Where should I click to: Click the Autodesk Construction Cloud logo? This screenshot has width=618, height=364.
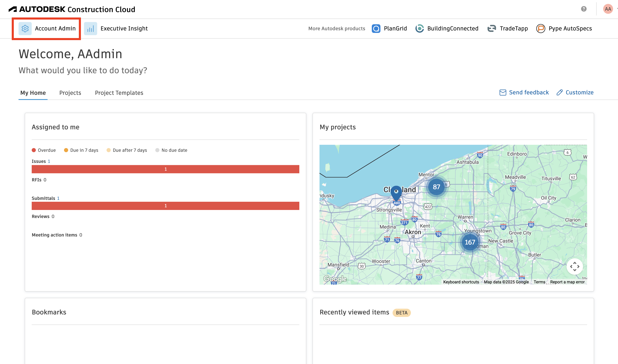pos(72,9)
